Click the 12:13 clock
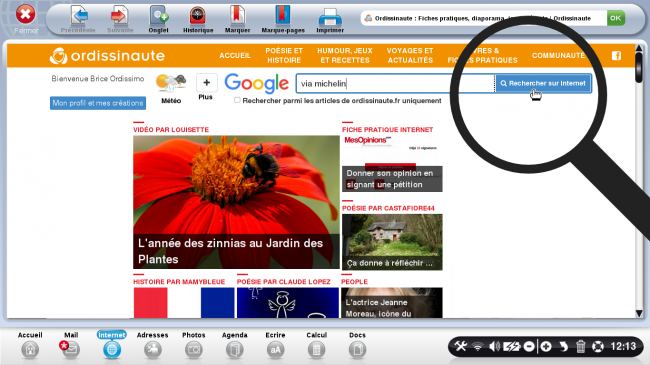Screen dimensions: 650x365 [x=623, y=346]
